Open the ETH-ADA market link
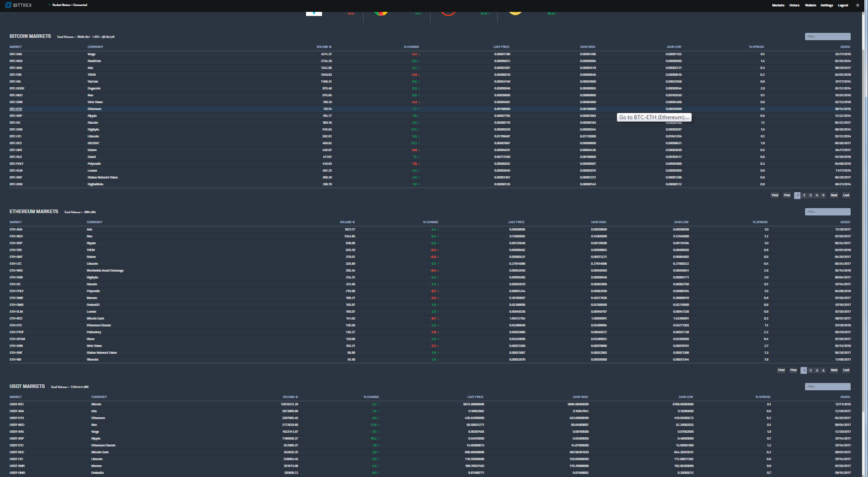This screenshot has height=477, width=868. pos(16,230)
